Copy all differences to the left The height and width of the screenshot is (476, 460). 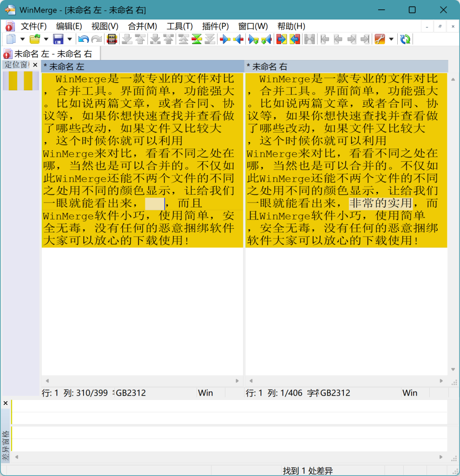pos(295,40)
